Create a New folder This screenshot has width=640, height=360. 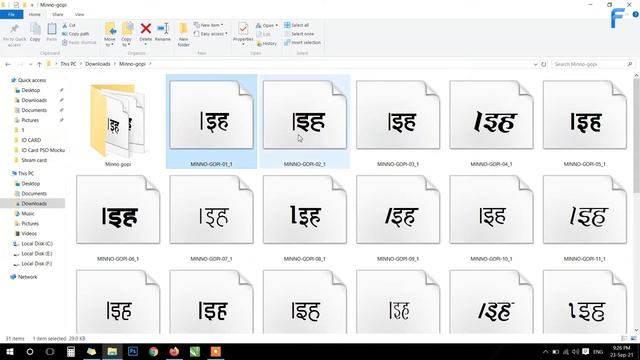point(184,35)
